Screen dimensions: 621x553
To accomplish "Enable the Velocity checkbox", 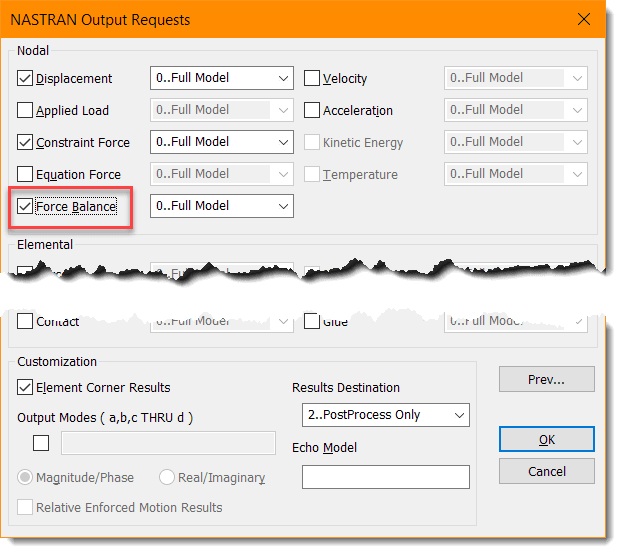I will click(x=312, y=78).
